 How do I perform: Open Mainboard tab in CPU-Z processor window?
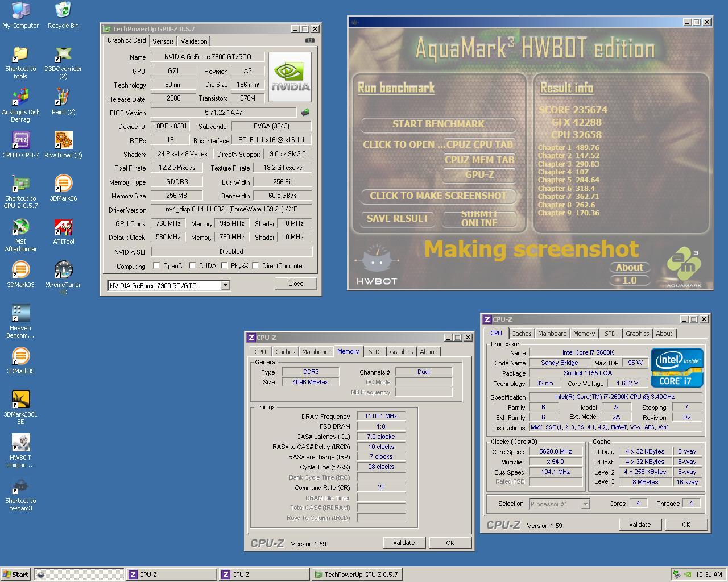coord(552,334)
